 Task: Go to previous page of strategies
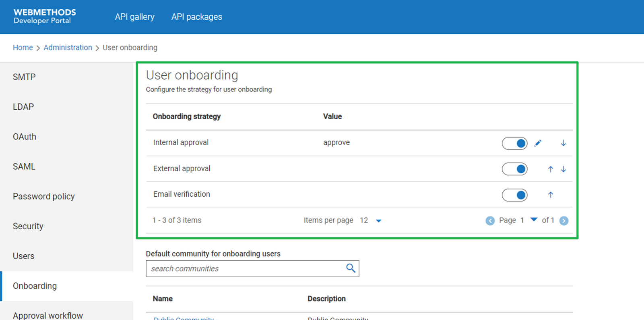pos(490,220)
